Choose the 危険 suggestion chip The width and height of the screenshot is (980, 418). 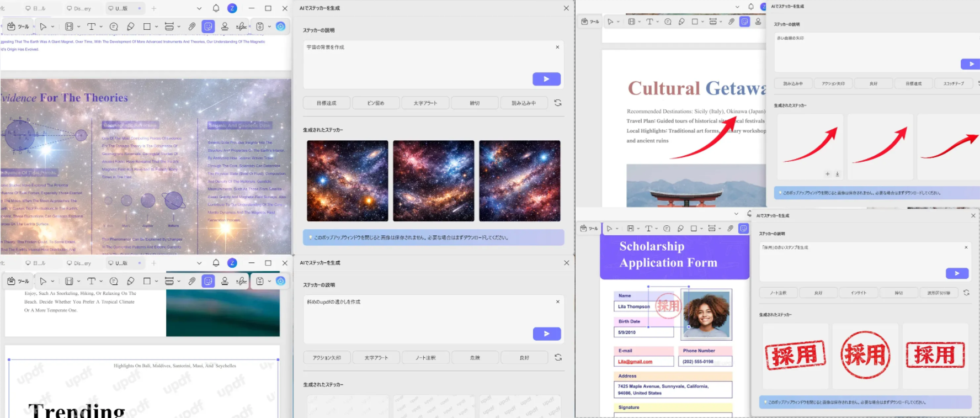click(475, 358)
